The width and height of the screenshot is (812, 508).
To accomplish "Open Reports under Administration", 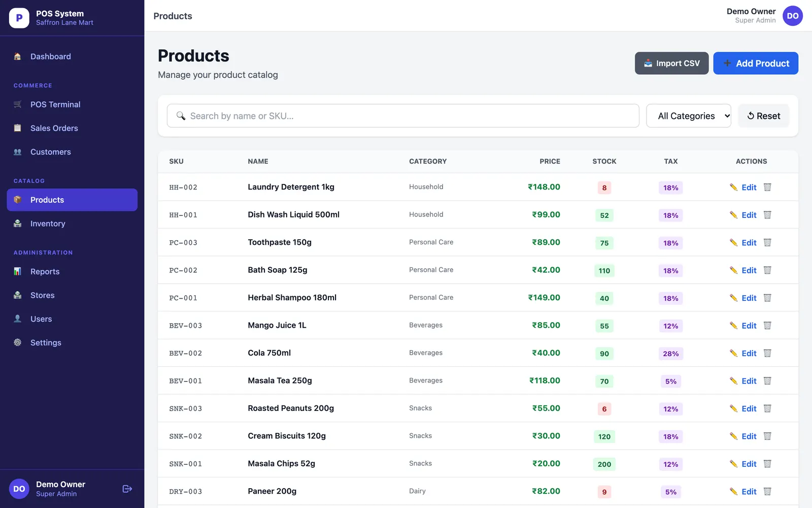I will tap(72, 271).
